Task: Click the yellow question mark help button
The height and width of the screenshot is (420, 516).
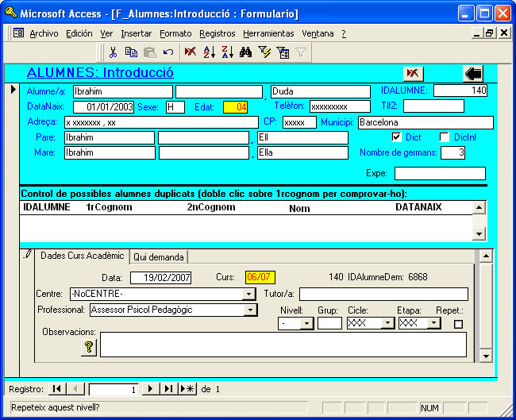Action: (89, 347)
